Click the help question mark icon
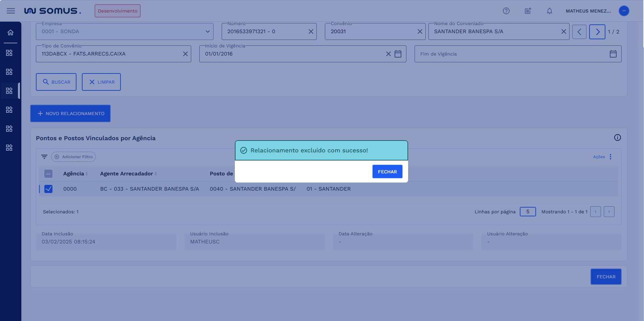 tap(506, 11)
